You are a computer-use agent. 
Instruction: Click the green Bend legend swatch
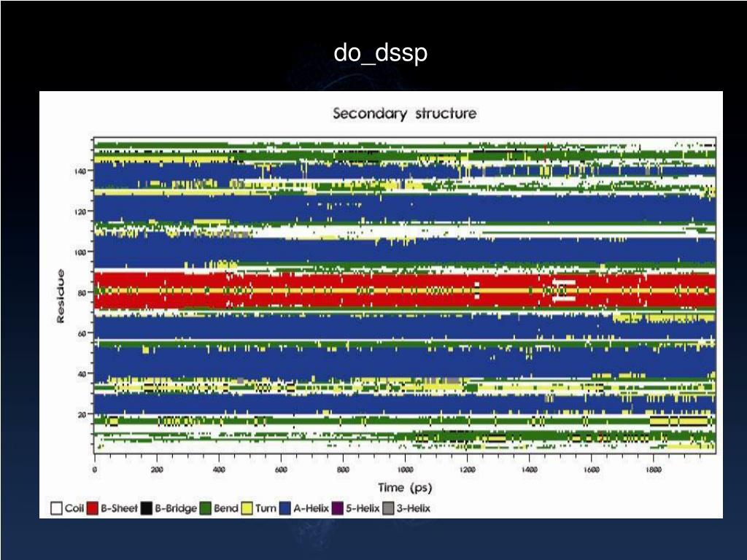coord(205,508)
